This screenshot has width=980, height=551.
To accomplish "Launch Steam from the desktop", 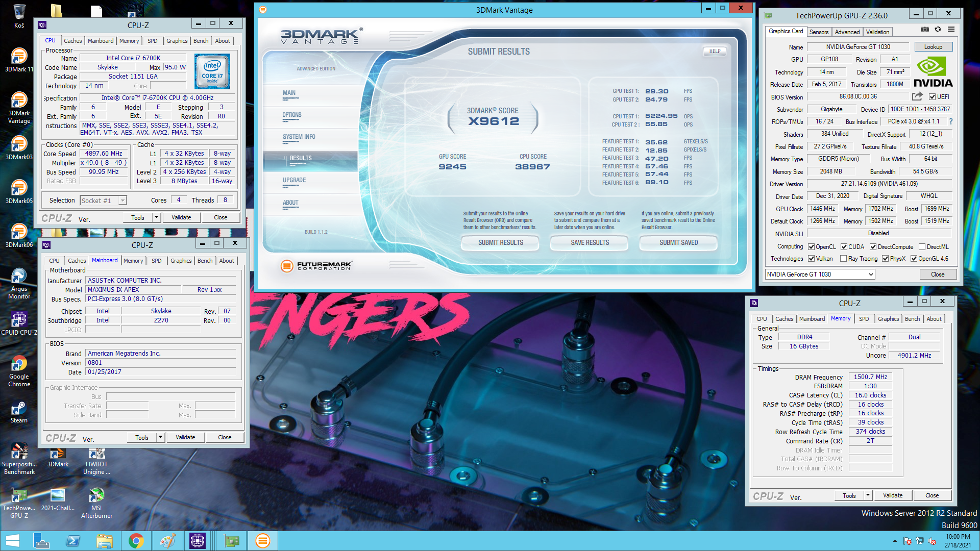I will [19, 412].
